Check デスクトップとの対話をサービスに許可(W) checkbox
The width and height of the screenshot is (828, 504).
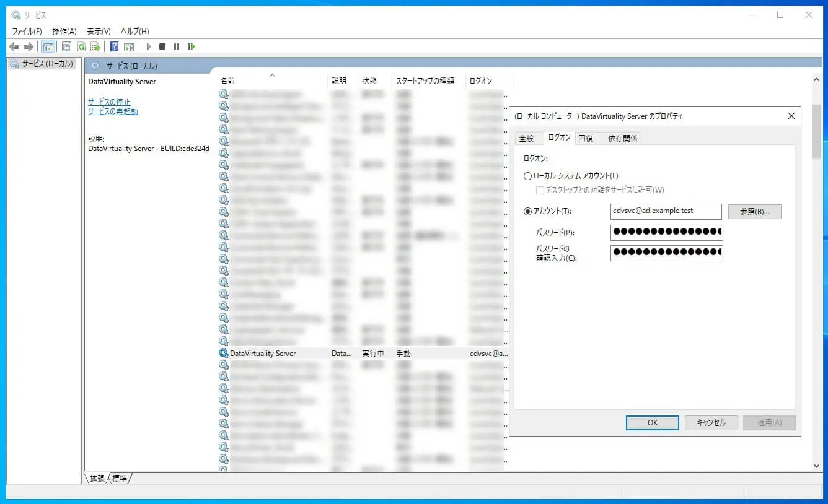tap(540, 190)
